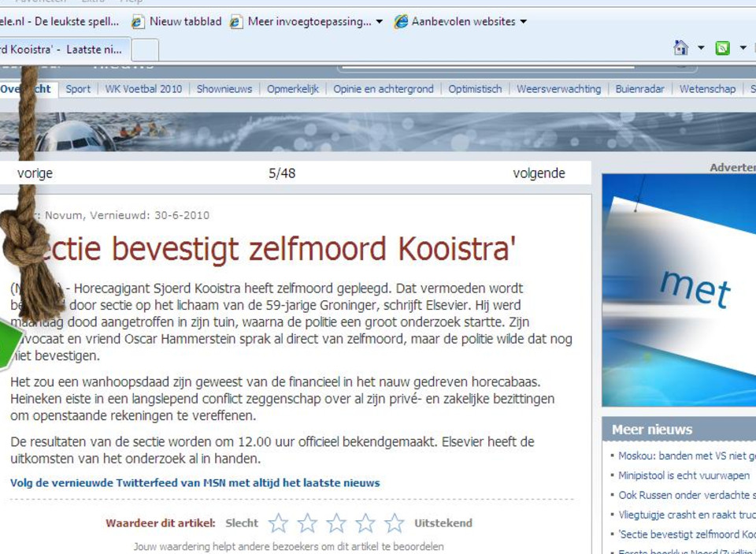Image resolution: width=756 pixels, height=554 pixels.
Task: Open the MSN Twitterfeed link
Action: point(195,482)
